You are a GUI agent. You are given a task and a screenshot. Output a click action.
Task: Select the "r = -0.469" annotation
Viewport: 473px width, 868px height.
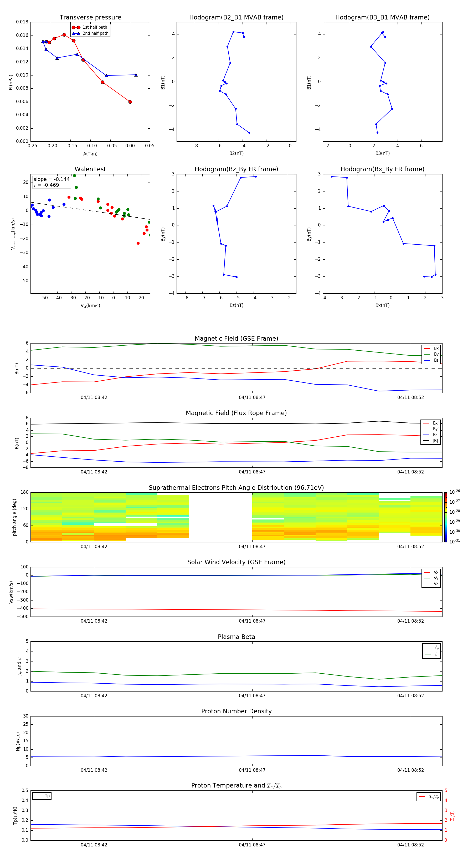pyautogui.click(x=47, y=185)
